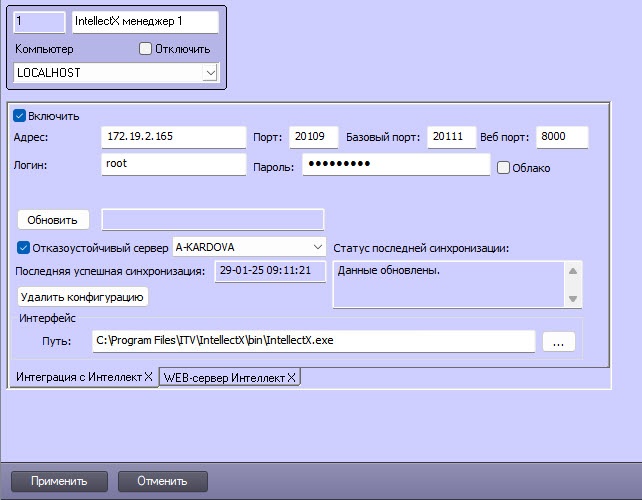Viewport: 642px width, 500px height.
Task: Click scroll down arrow in sync status box
Action: pos(573,299)
